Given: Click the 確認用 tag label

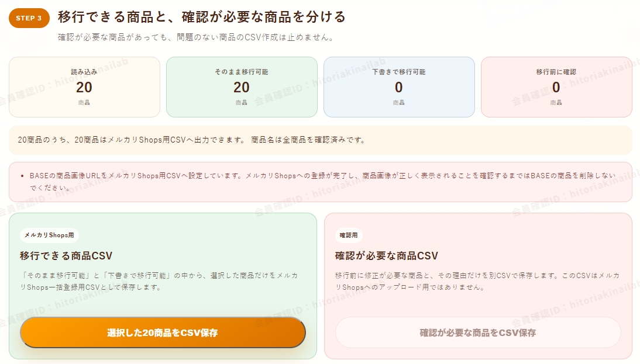Looking at the screenshot, I should pos(349,235).
